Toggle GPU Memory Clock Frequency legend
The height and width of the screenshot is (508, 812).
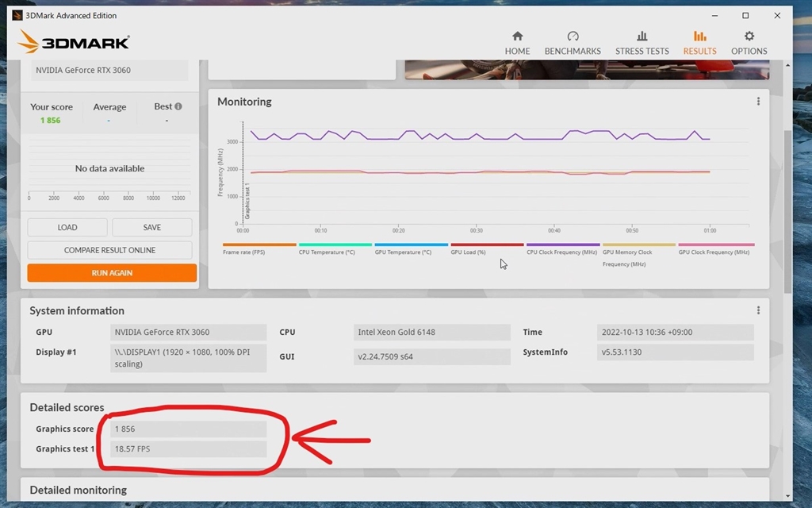(638, 255)
